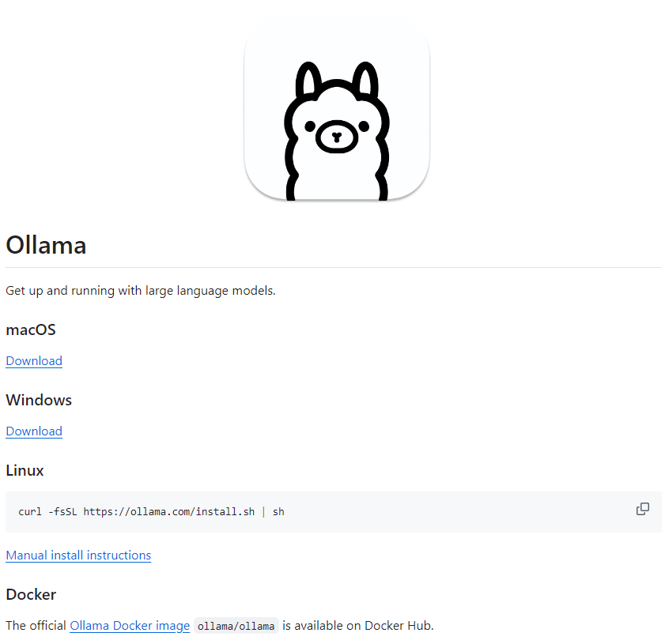
Task: Click the 'is available on Docker Hub' text
Action: (358, 626)
